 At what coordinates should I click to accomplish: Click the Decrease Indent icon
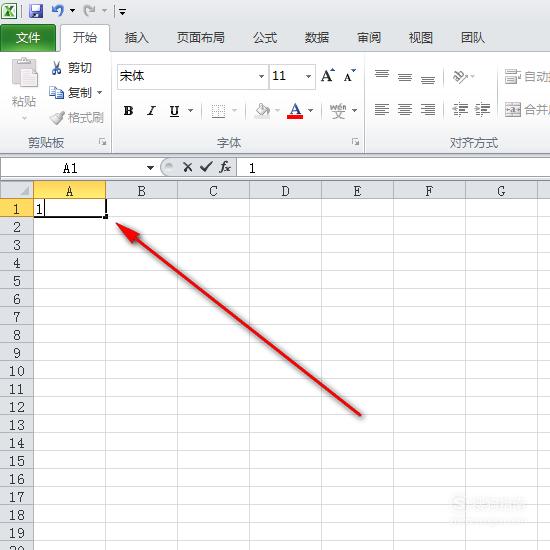460,110
